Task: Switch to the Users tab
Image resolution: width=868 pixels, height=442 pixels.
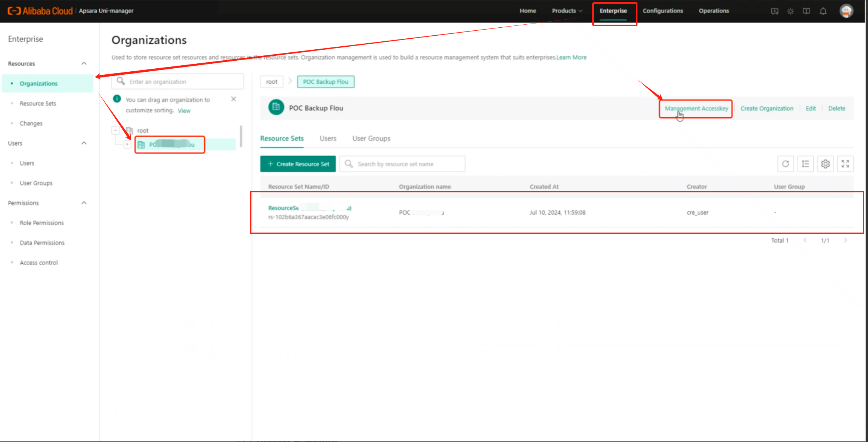Action: pos(328,138)
